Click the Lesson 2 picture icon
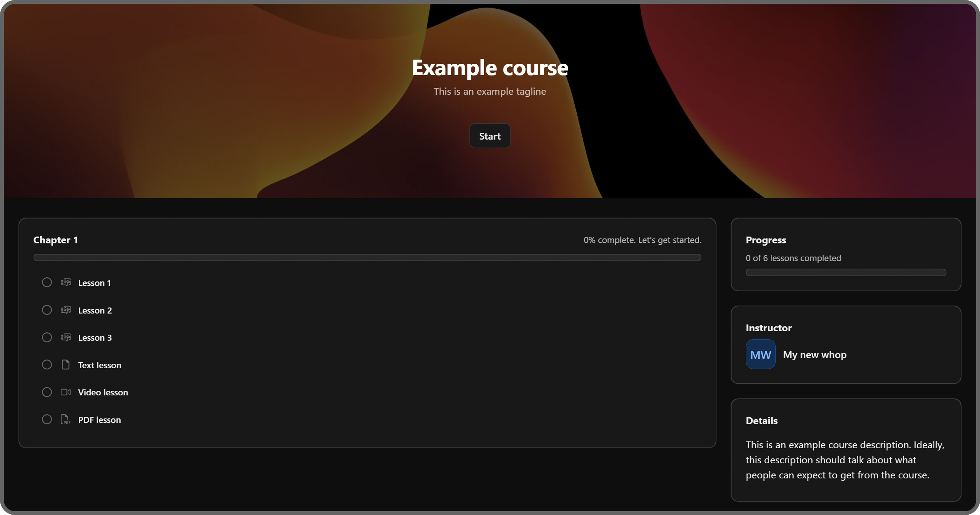The image size is (980, 515). point(66,310)
